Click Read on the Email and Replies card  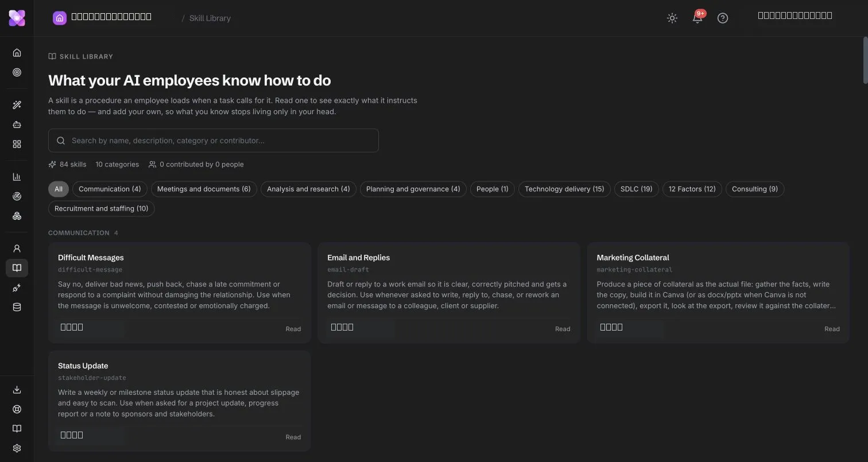563,329
